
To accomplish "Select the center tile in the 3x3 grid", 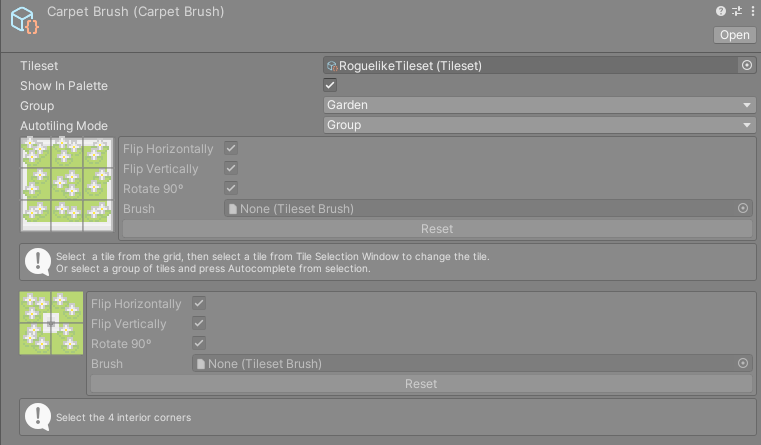I will (66, 184).
